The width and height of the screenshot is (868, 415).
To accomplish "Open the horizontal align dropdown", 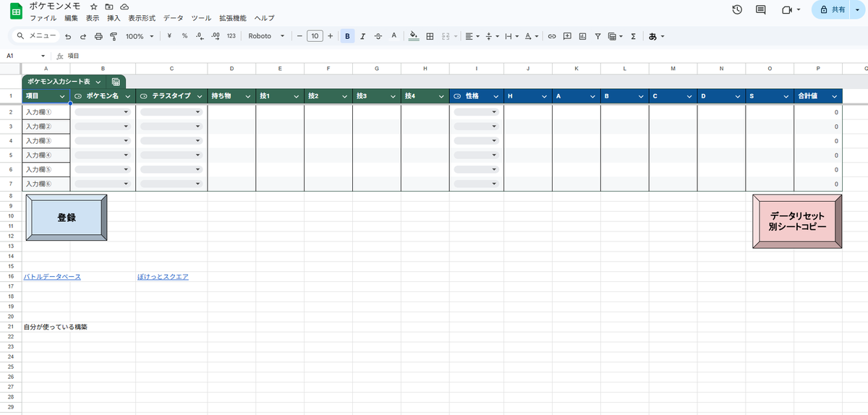I will coord(472,35).
